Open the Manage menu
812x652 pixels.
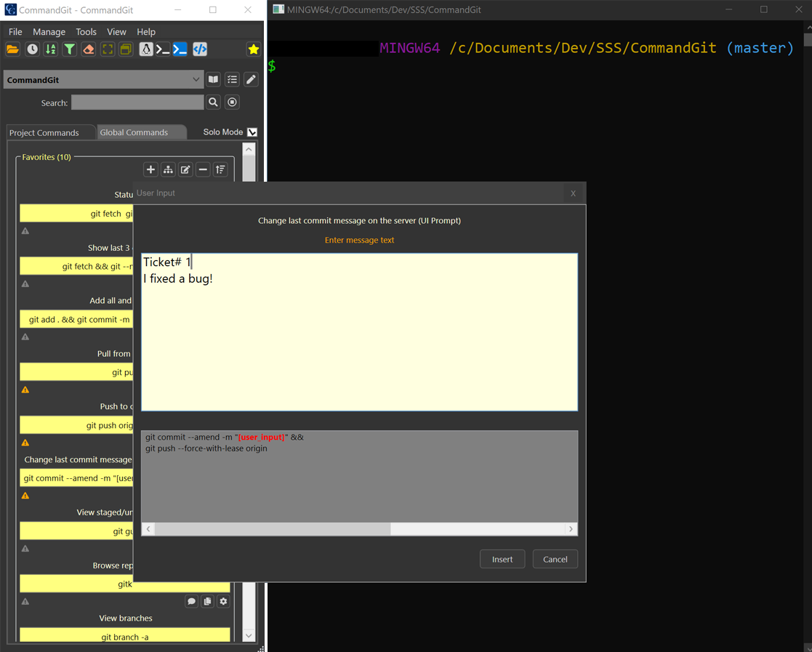49,31
